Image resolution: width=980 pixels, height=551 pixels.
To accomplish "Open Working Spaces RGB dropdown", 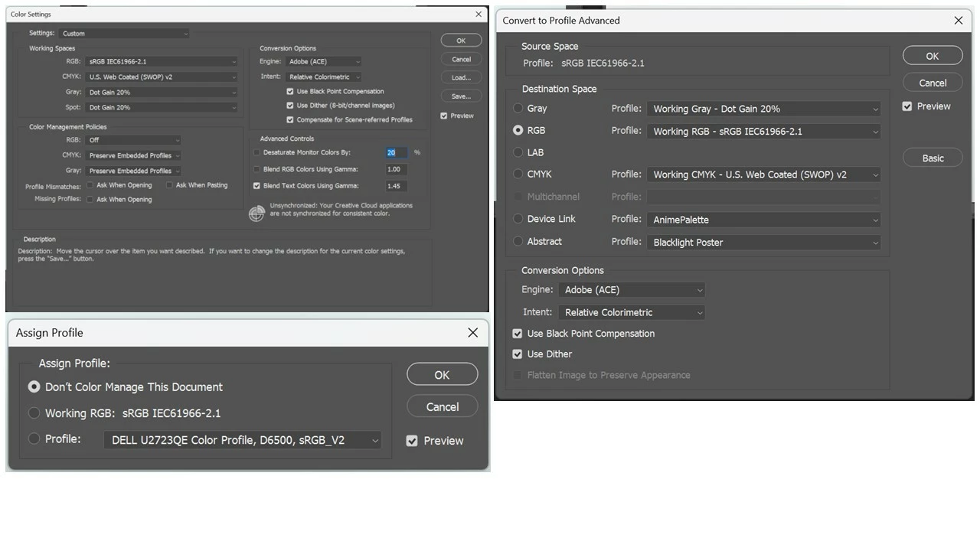I will pyautogui.click(x=162, y=61).
